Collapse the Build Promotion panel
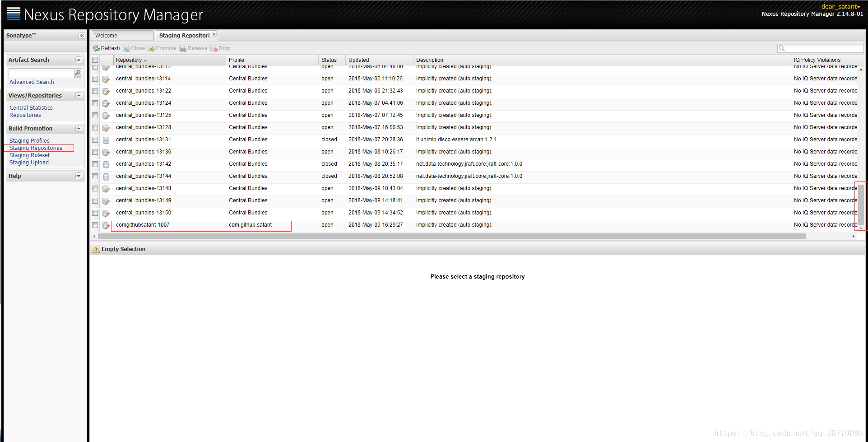868x442 pixels. (x=79, y=129)
